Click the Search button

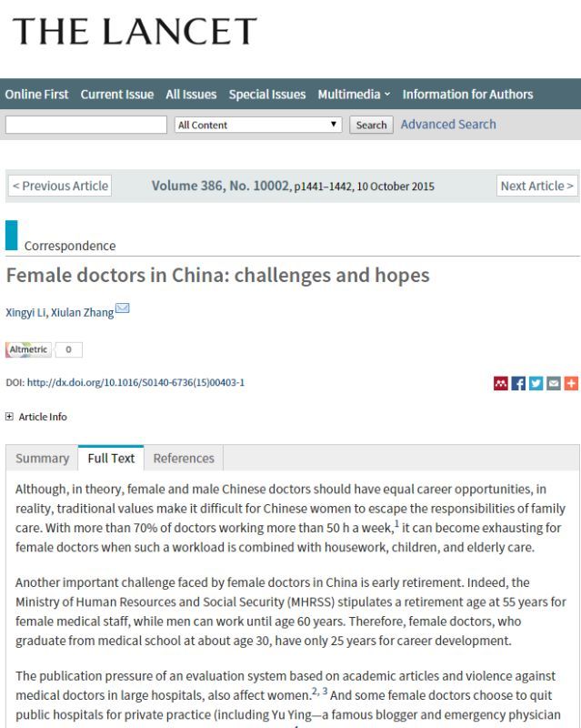click(371, 125)
